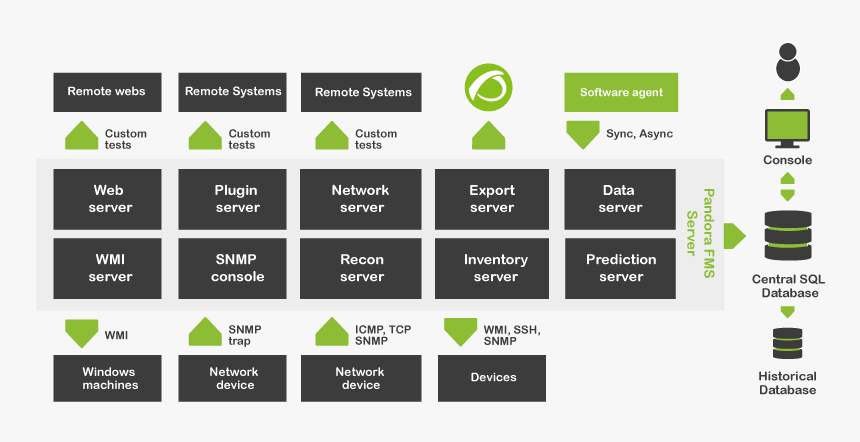Click the Console monitor icon
The height and width of the screenshot is (442, 860).
[x=788, y=128]
